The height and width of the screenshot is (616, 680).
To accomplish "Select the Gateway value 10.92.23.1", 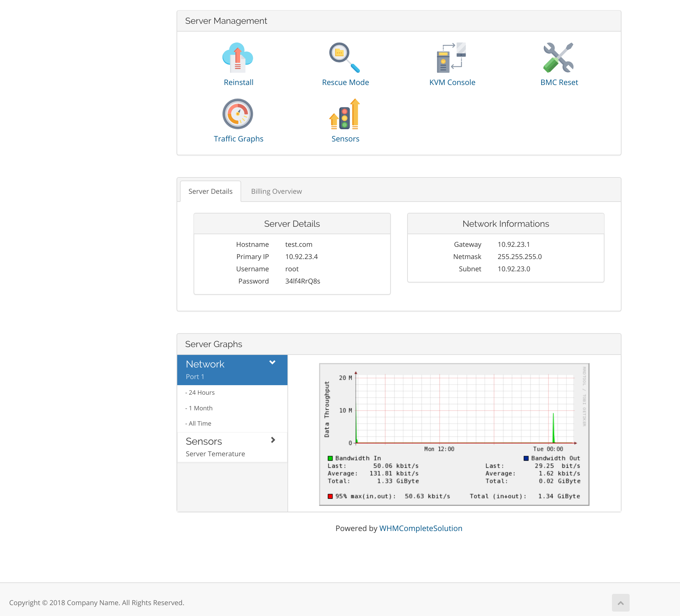I will click(514, 244).
